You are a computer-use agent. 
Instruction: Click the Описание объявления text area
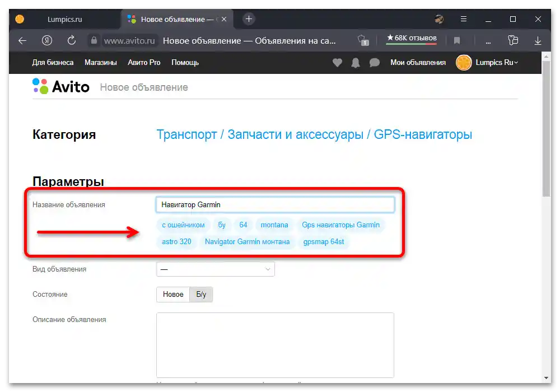(x=275, y=345)
